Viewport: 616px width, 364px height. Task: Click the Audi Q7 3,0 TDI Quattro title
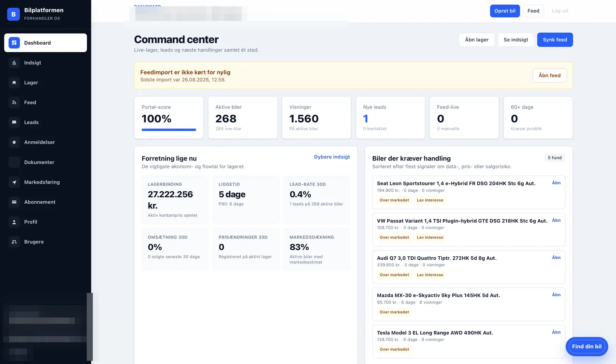click(437, 258)
